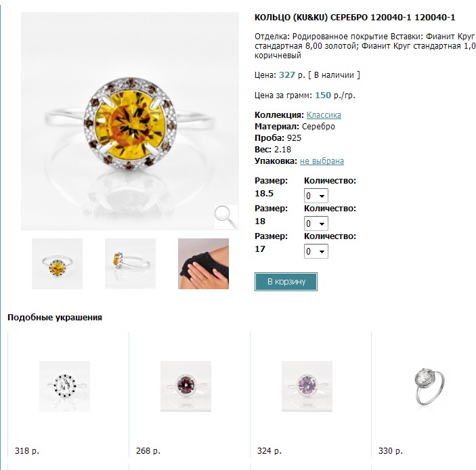Open similar ring priced 268 р.
This screenshot has height=470, width=476.
186,386
